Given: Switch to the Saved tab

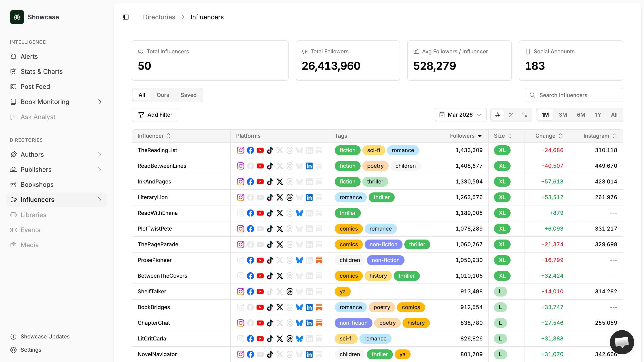Looking at the screenshot, I should 189,95.
